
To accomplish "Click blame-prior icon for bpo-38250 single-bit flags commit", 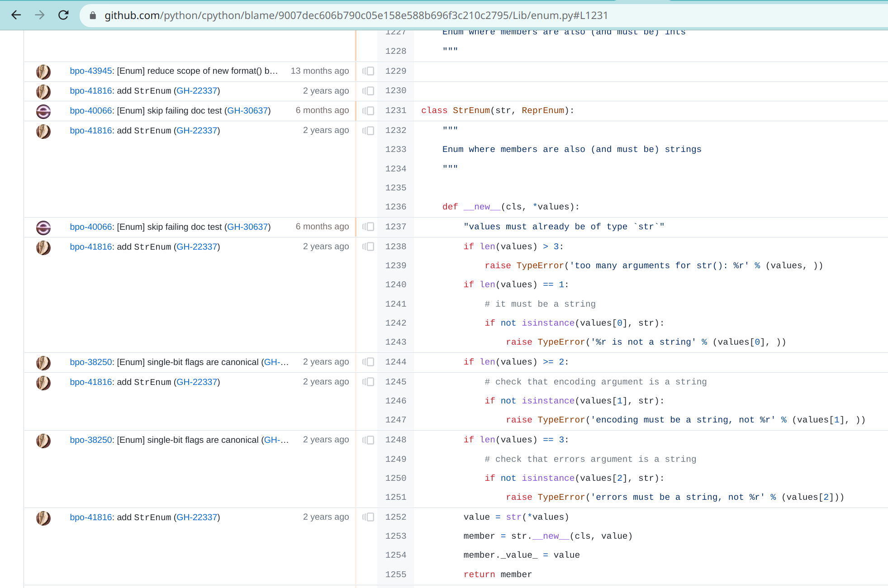I will (367, 362).
